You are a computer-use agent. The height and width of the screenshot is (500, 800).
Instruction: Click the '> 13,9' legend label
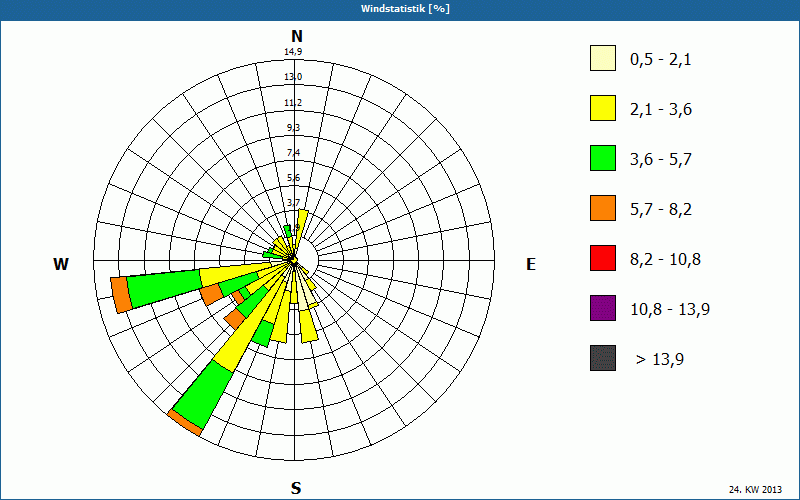coord(660,360)
